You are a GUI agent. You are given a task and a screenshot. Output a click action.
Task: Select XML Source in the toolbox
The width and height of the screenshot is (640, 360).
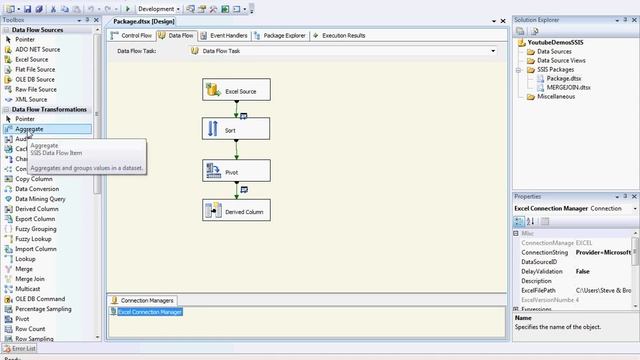pyautogui.click(x=31, y=100)
